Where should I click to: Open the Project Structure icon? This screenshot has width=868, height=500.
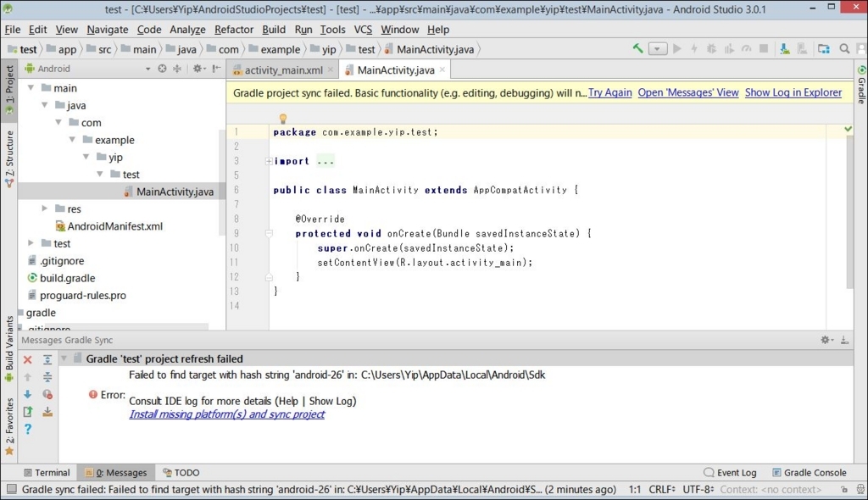[824, 48]
